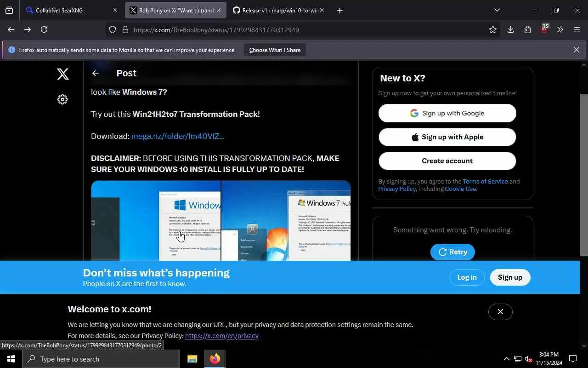Sign up with Google
Screen dimensions: 588x368
click(x=447, y=113)
